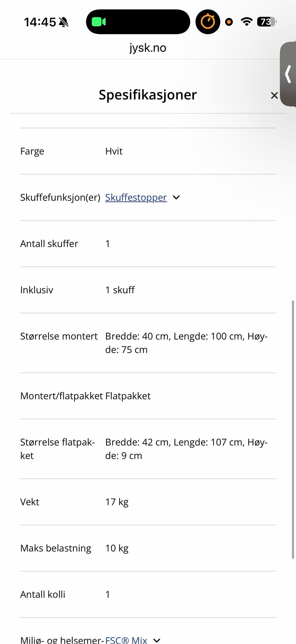The height and width of the screenshot is (644, 296).
Task: Tap the Maks belastning 10 kg value
Action: [x=117, y=548]
